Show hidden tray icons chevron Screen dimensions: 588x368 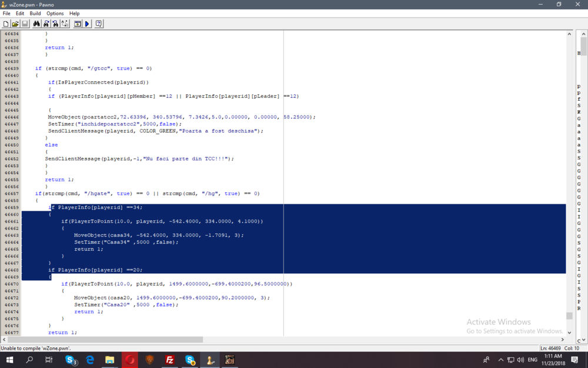coord(500,360)
